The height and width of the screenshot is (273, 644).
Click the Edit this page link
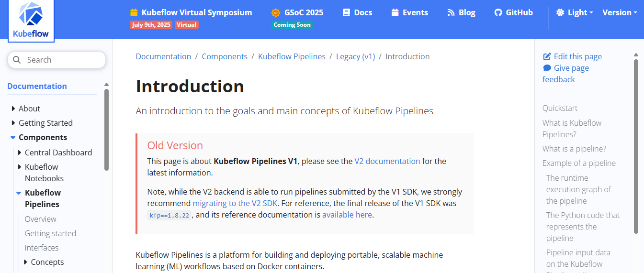[573, 56]
